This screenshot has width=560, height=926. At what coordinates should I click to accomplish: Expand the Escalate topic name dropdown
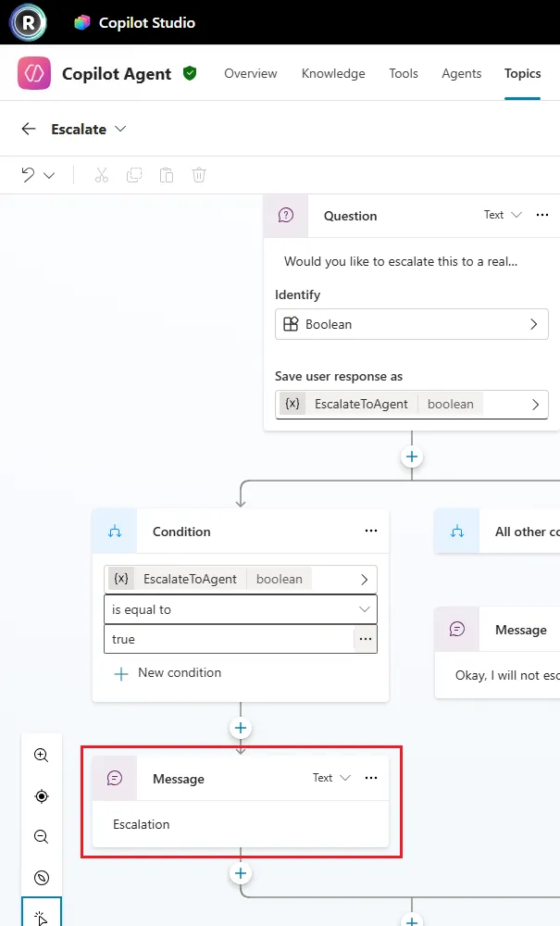pos(120,129)
